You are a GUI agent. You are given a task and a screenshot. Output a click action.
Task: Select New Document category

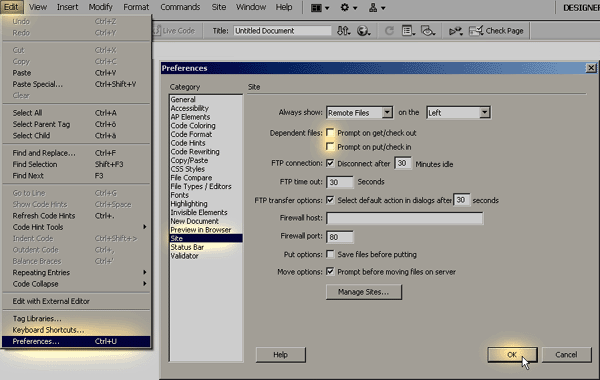point(206,221)
